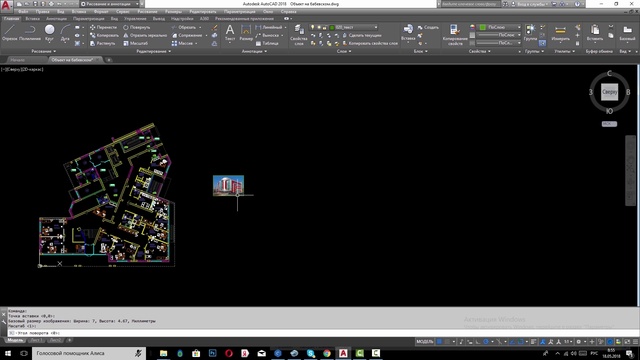Screen dimensions: 640x360
Task: Click the Сопряжение fillet tool
Action: click(x=187, y=36)
